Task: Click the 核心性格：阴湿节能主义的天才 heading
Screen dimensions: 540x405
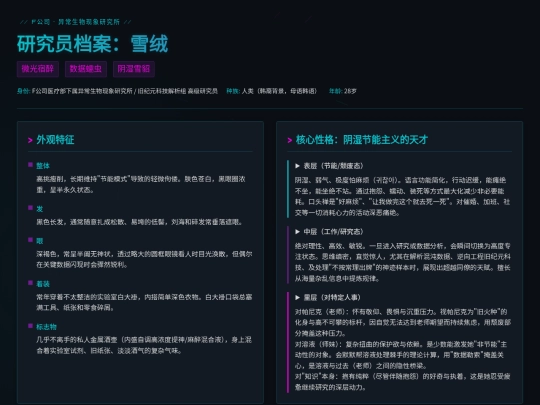Action: (362, 139)
